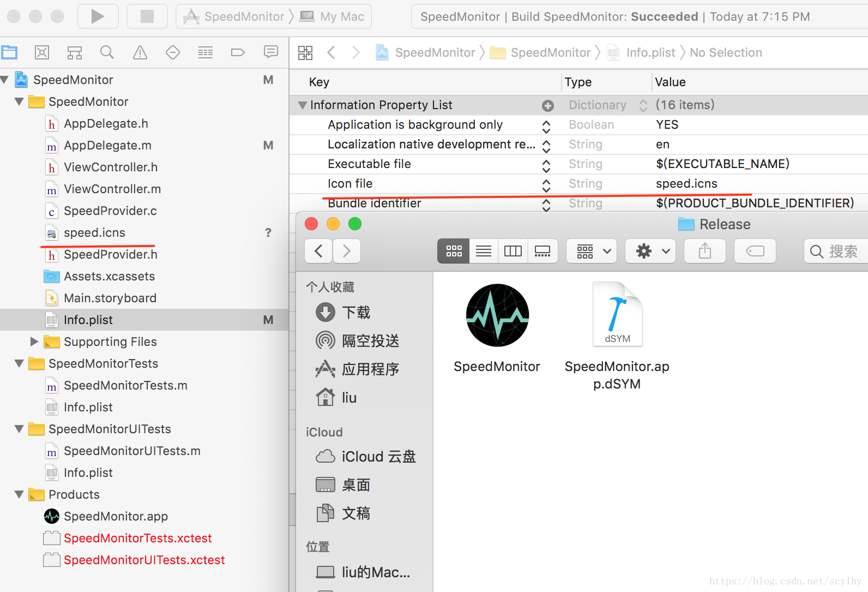Screen dimensions: 868x592
Task: Open the Breakpoint navigator tab
Action: [238, 52]
